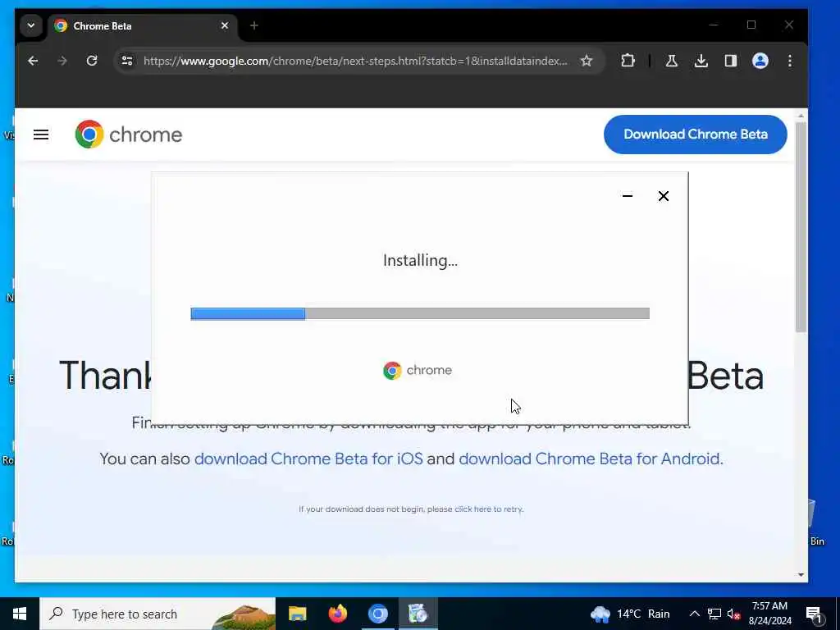Open Chrome three-dot menu

pyautogui.click(x=790, y=61)
